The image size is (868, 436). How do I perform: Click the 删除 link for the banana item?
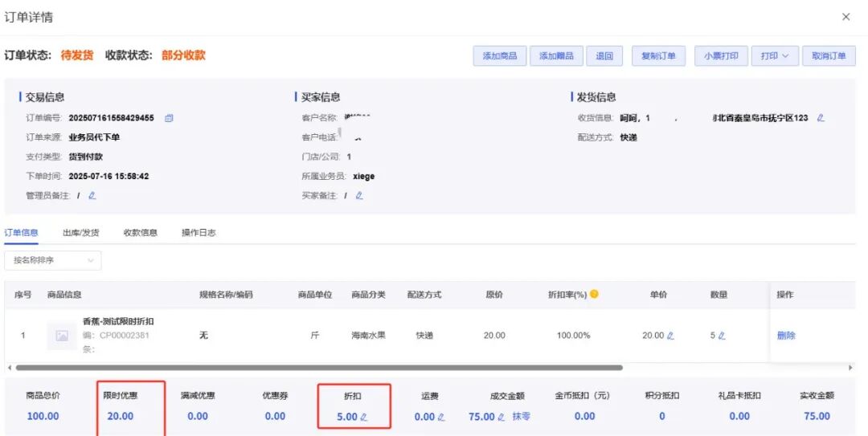[x=786, y=336]
